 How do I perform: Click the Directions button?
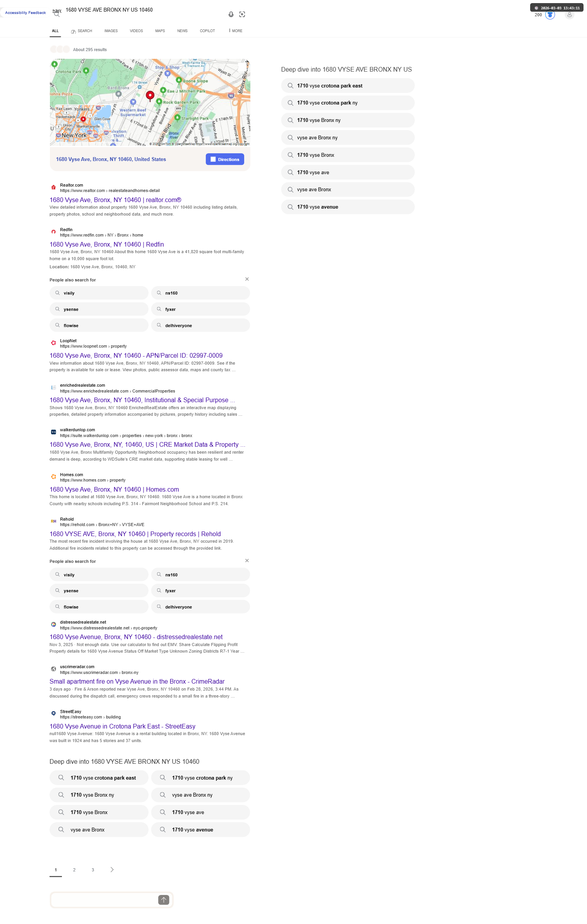[225, 159]
